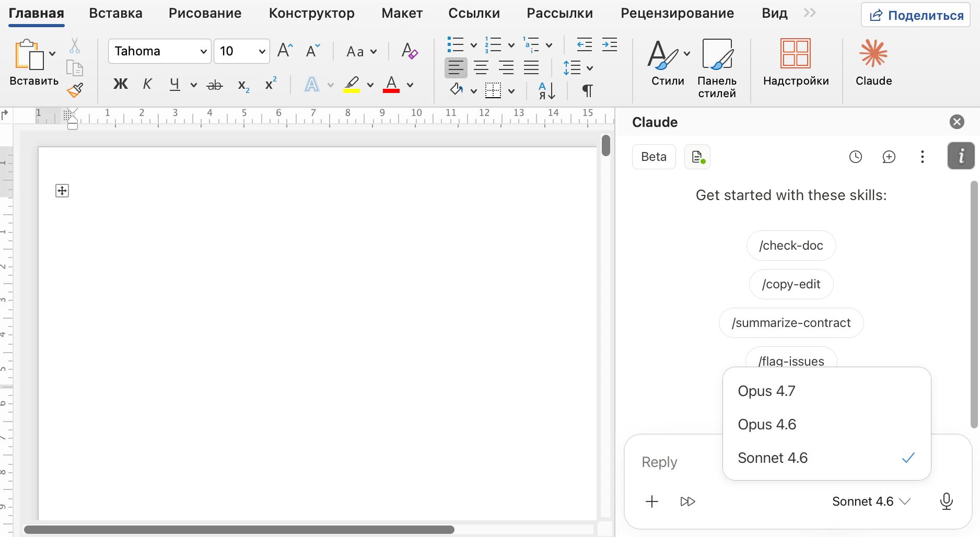
Task: Increase font size with the larger A
Action: (x=285, y=51)
